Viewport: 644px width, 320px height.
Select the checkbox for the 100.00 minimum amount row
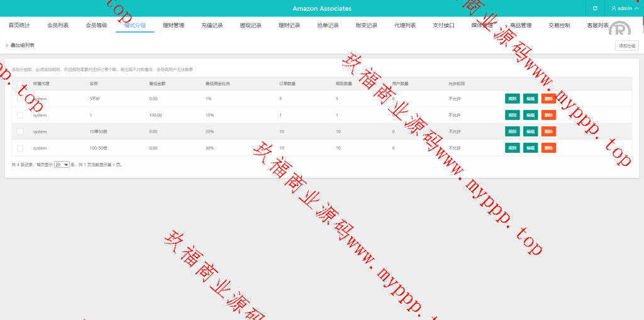pyautogui.click(x=20, y=115)
